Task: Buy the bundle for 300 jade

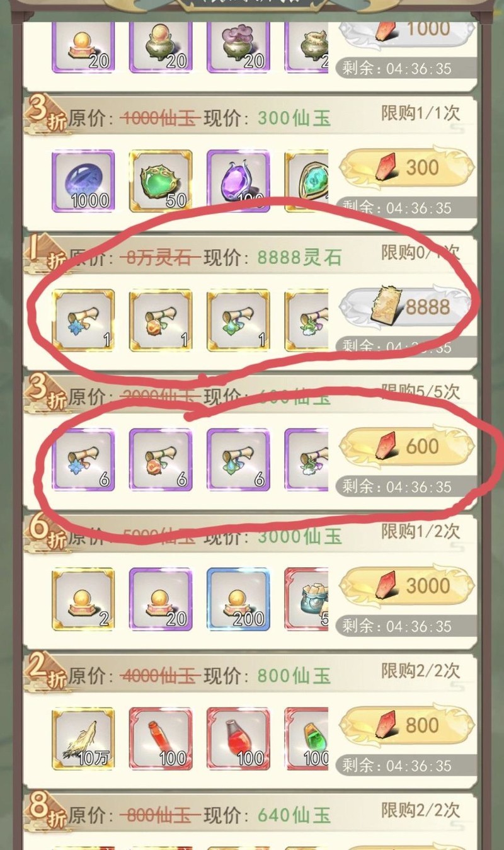Action: click(x=406, y=168)
